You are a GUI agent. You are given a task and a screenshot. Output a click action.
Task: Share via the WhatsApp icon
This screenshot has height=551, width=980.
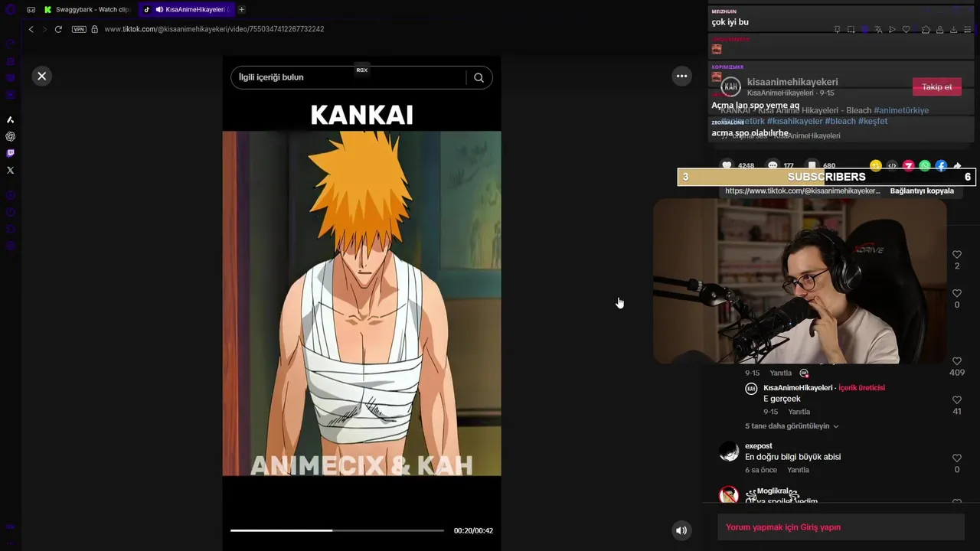[x=925, y=165]
